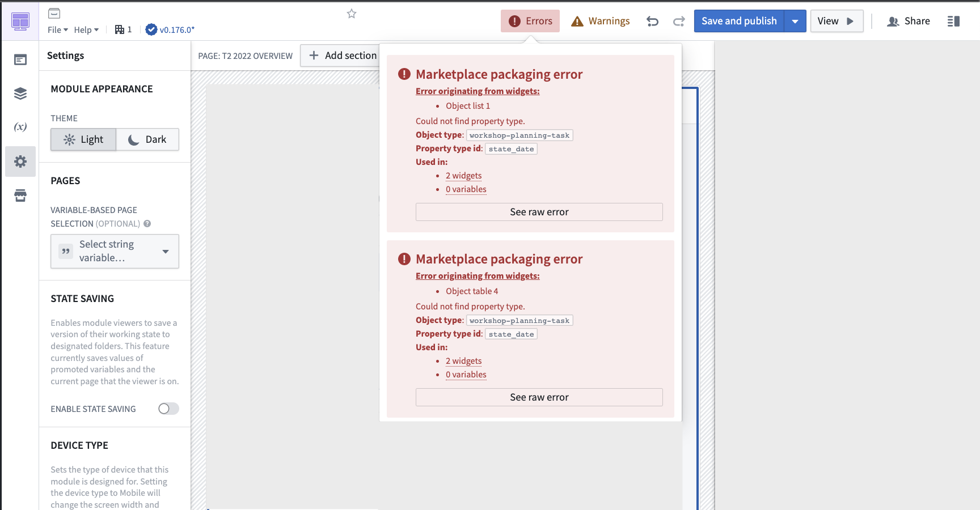Click Error originating from widgets link in second error
Image resolution: width=980 pixels, height=510 pixels.
[478, 276]
